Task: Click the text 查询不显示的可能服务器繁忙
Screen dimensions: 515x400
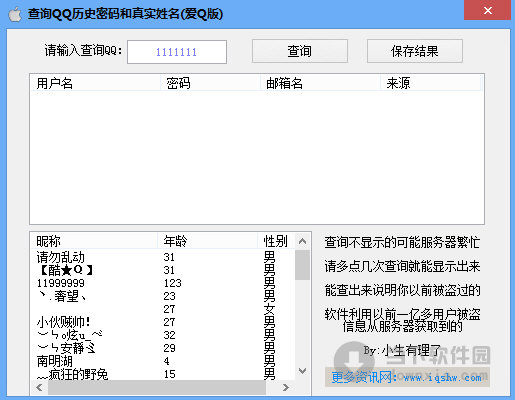Action: [402, 242]
